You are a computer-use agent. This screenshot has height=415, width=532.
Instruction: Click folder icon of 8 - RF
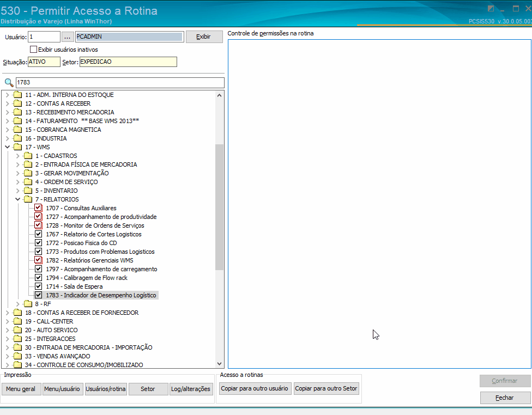pos(28,304)
